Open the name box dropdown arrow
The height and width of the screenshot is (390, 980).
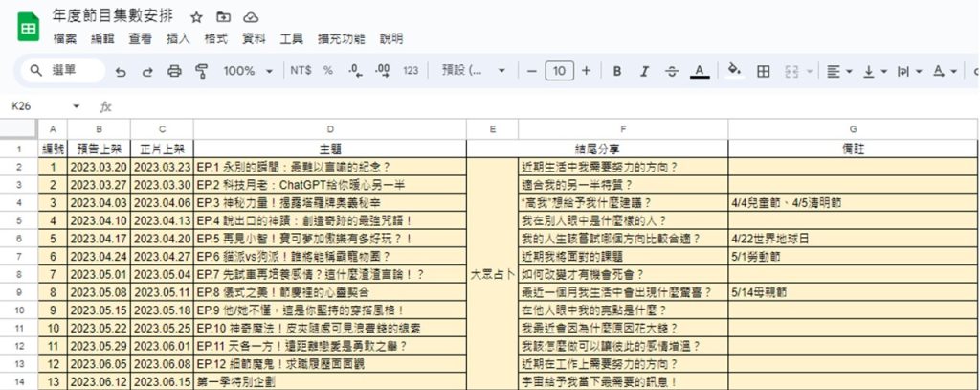coord(77,106)
